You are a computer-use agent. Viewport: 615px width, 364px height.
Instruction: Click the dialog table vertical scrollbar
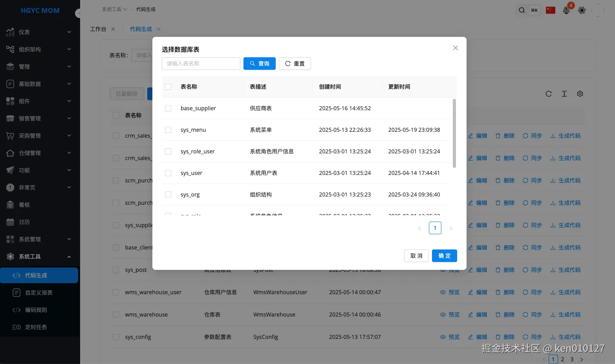tap(454, 133)
